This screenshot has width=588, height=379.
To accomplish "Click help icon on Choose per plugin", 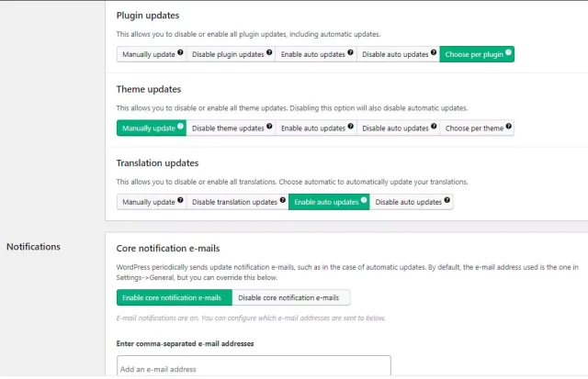I will pos(508,53).
